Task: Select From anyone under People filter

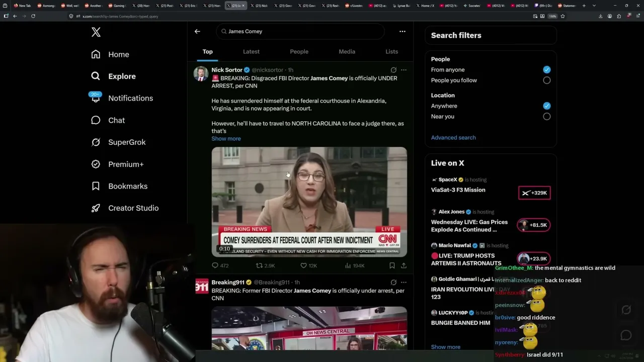Action: pos(547,70)
